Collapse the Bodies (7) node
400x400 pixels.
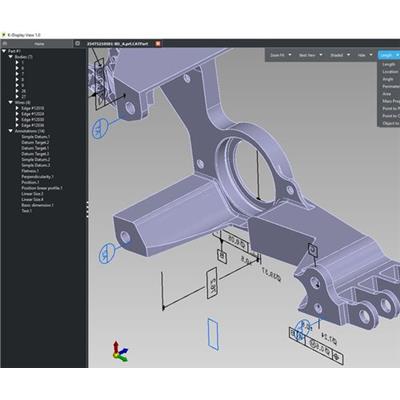11,57
